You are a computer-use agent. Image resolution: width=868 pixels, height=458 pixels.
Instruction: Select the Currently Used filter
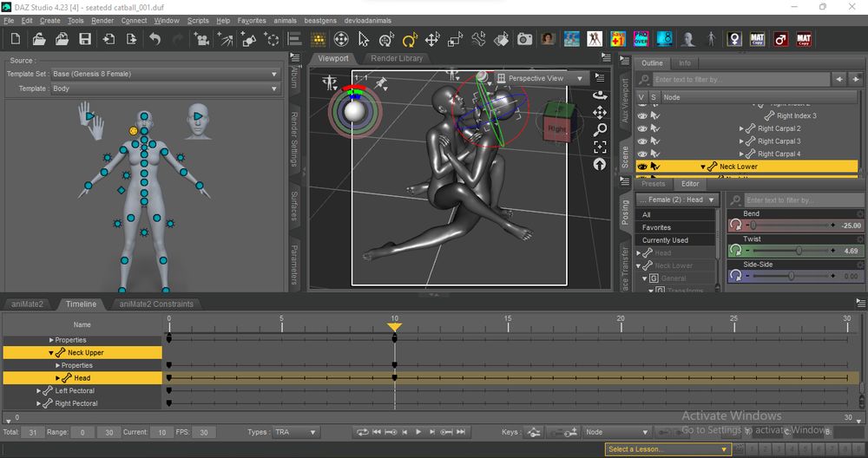tap(665, 240)
